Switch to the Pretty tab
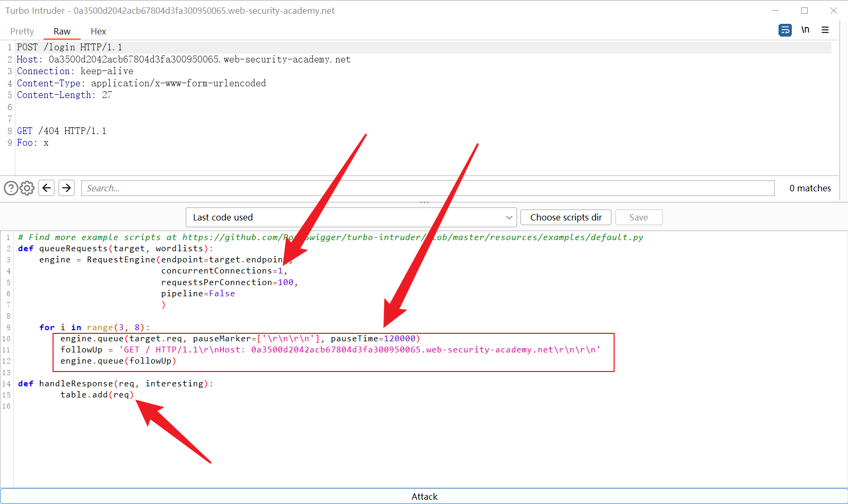 click(22, 32)
